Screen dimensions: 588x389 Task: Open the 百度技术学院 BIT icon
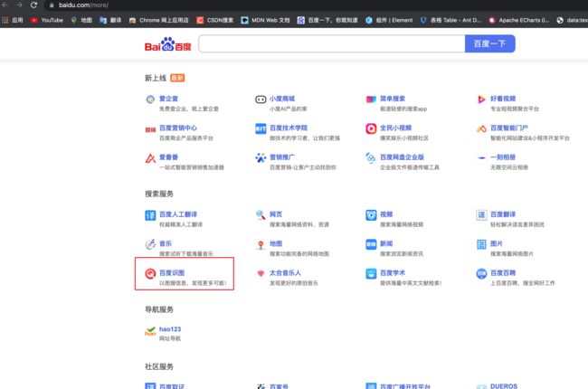coord(261,128)
